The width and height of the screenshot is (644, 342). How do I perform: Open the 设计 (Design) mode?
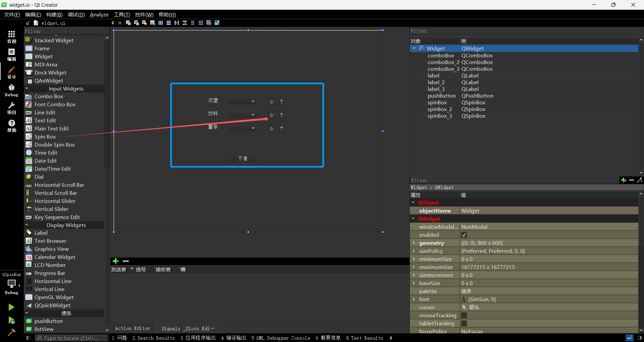tap(12, 72)
